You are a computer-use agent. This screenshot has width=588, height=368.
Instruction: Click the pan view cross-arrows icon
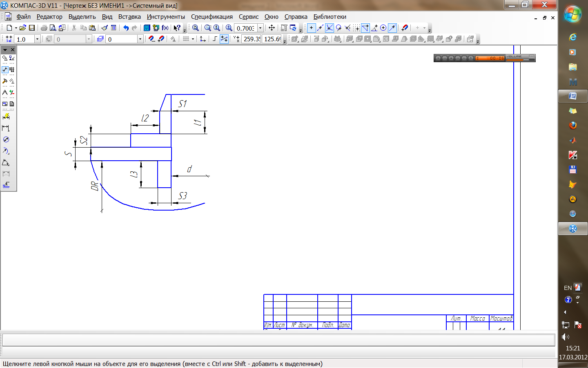(272, 28)
